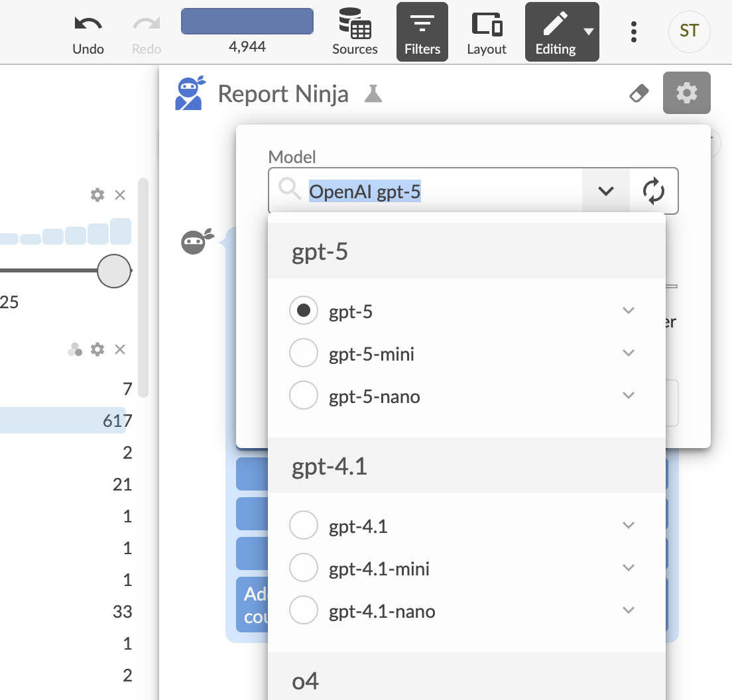Click the gpt-5-mini model label
The height and width of the screenshot is (700, 732).
(x=371, y=354)
